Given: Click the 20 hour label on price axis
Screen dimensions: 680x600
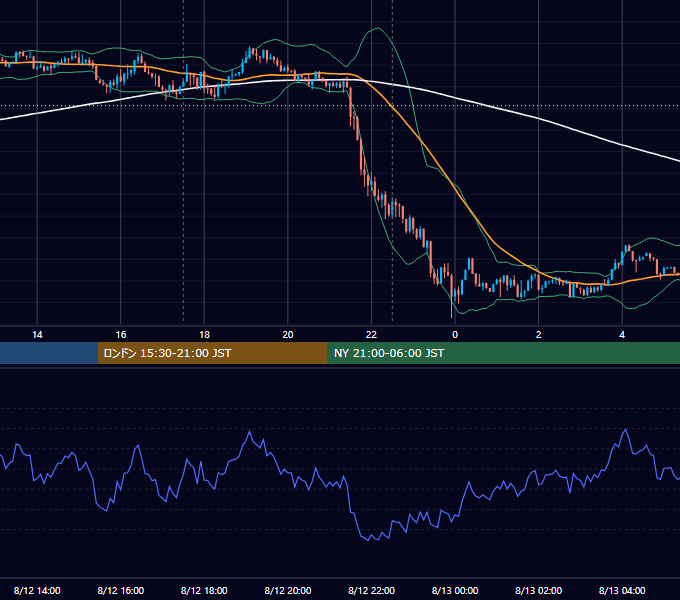Looking at the screenshot, I should coord(288,335).
